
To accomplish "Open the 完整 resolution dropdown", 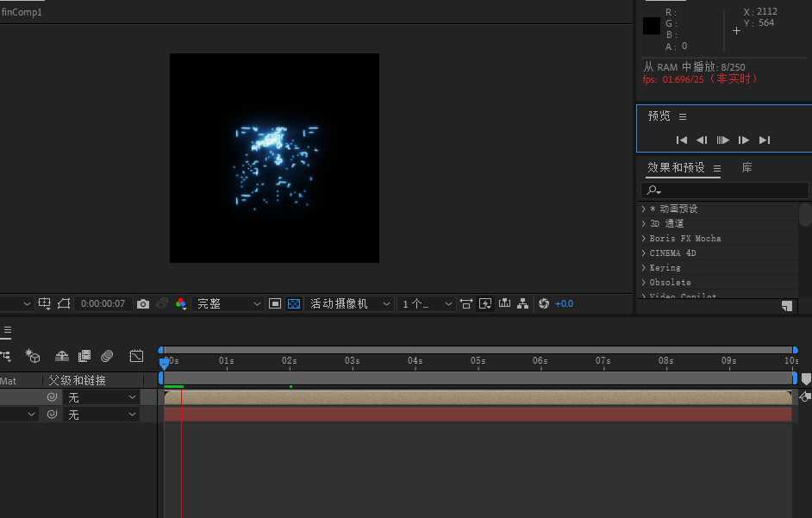I will coord(228,303).
